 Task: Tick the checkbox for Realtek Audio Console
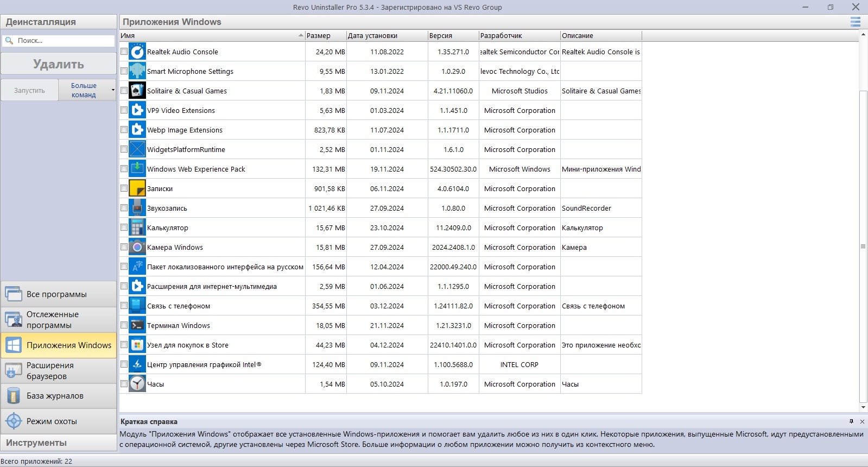click(x=124, y=52)
